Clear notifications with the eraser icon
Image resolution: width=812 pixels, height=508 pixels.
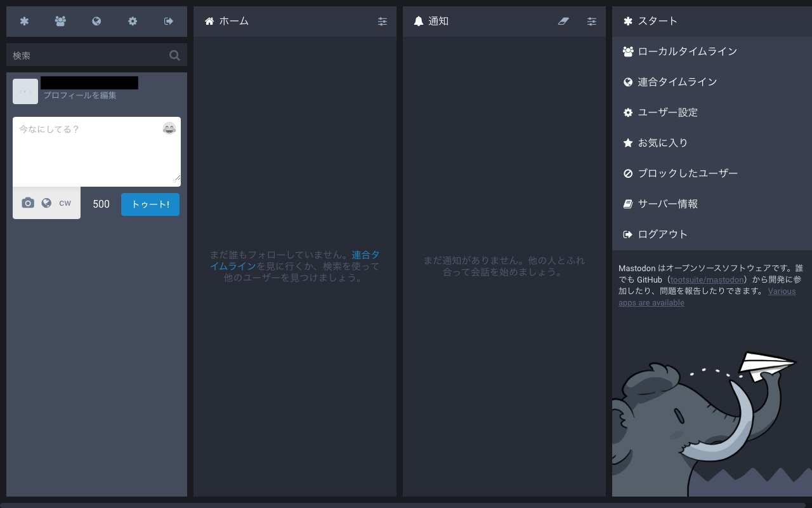point(563,21)
